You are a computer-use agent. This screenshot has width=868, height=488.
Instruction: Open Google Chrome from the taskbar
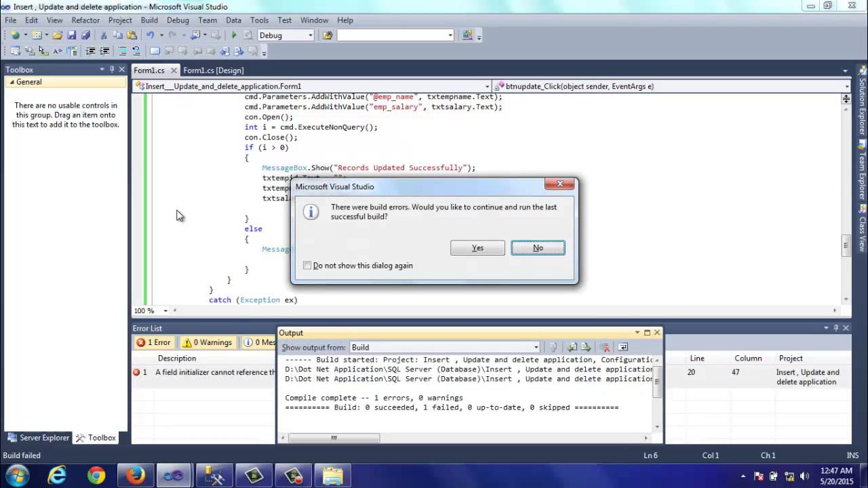pyautogui.click(x=96, y=476)
